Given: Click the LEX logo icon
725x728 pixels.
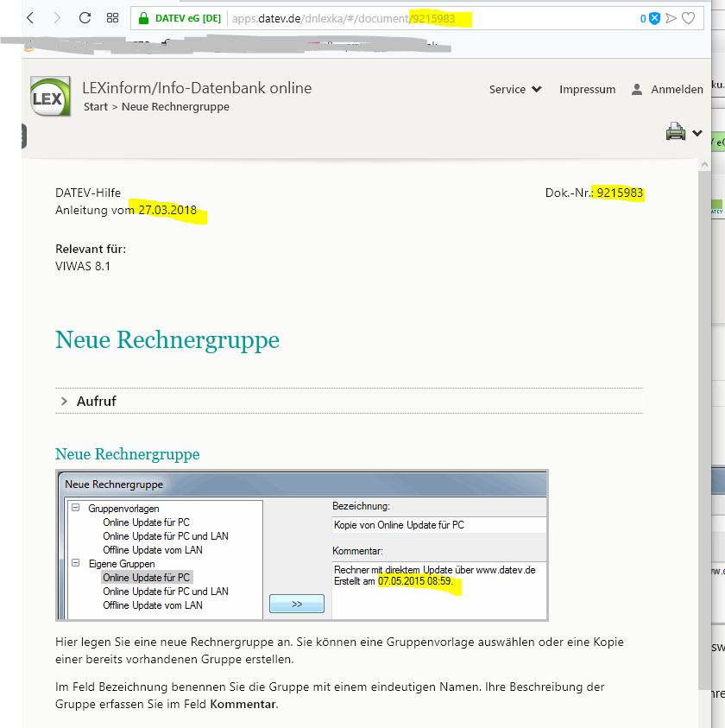Looking at the screenshot, I should coord(50,96).
